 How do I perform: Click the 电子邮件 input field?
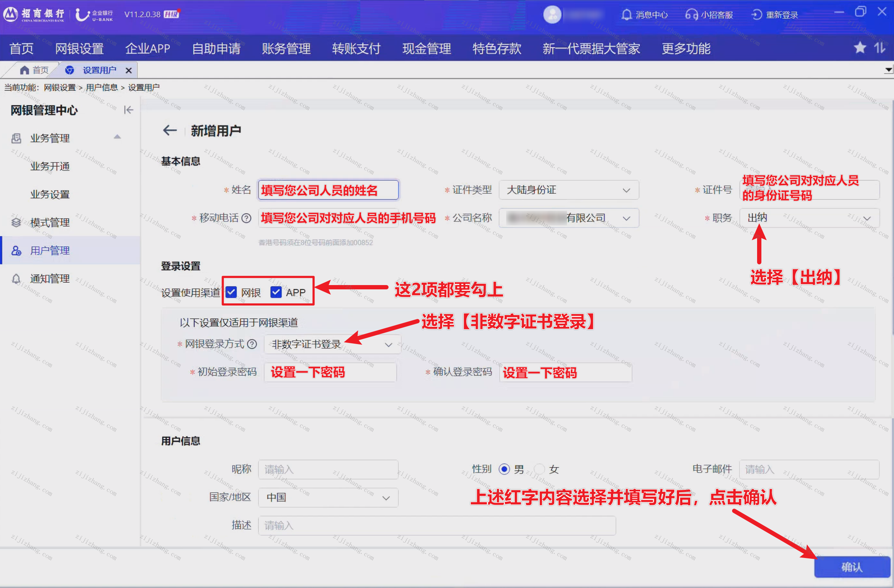(x=810, y=469)
